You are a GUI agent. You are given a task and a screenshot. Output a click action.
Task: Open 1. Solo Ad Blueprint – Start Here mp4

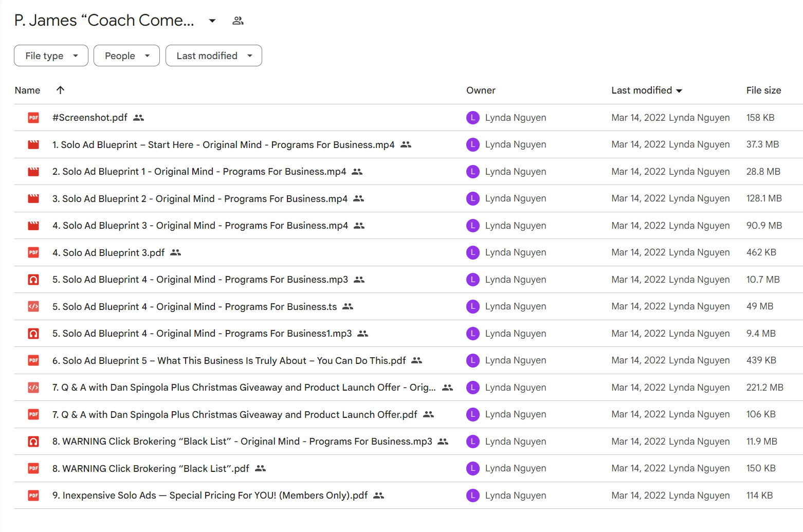click(224, 145)
